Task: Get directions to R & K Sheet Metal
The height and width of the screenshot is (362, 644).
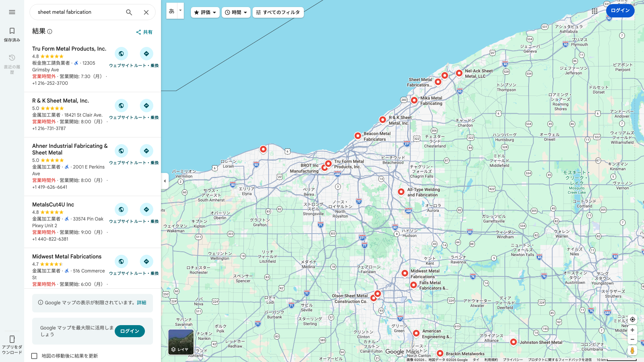Action: pos(146,106)
